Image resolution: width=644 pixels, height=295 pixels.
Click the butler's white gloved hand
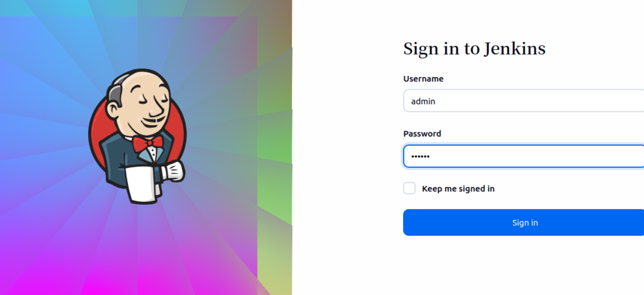[174, 171]
